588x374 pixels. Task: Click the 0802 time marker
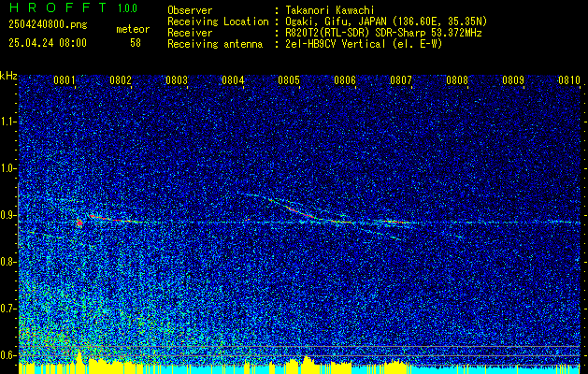(x=121, y=80)
